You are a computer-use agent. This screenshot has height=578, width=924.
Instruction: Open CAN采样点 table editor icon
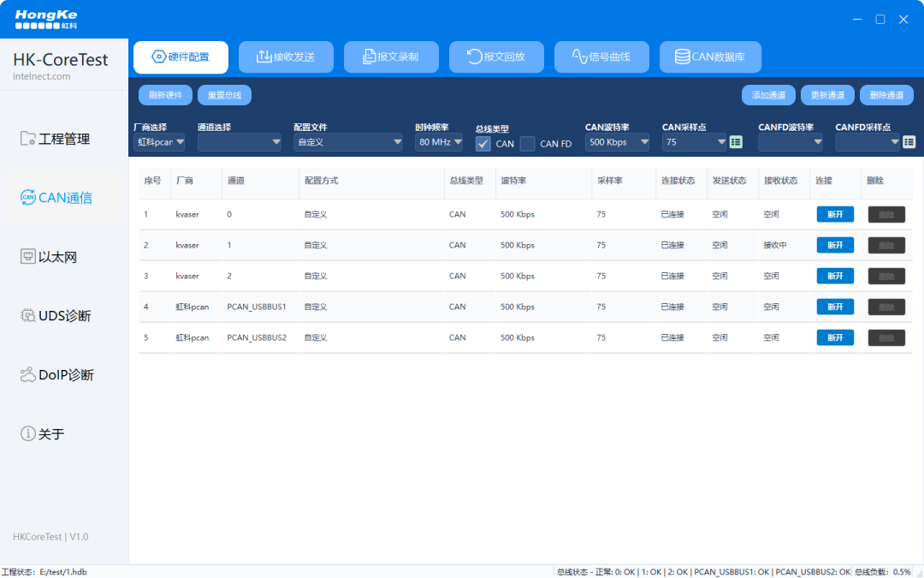tap(736, 142)
